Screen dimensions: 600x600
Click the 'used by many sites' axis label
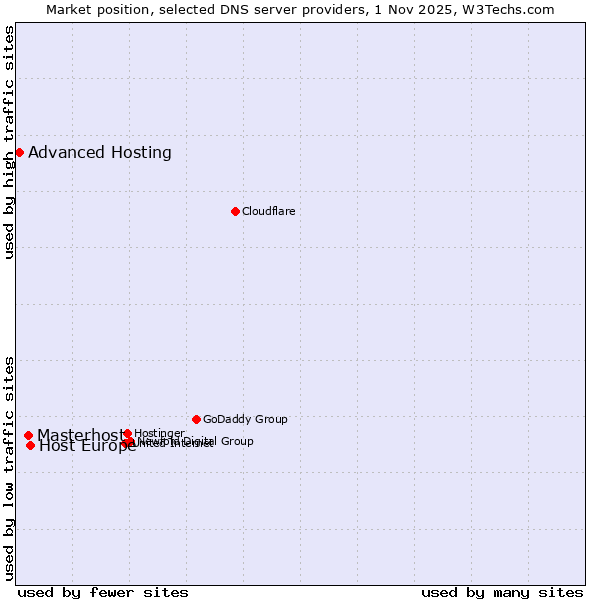502,592
